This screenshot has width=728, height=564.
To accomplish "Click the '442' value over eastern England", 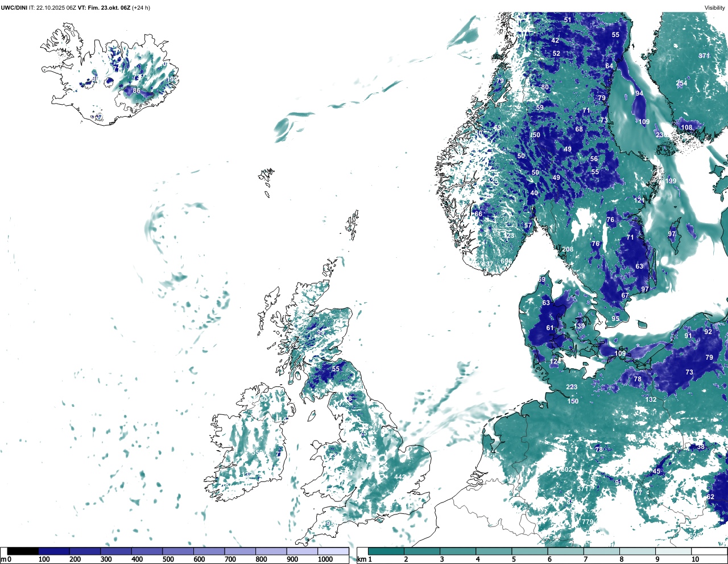I will pos(400,477).
